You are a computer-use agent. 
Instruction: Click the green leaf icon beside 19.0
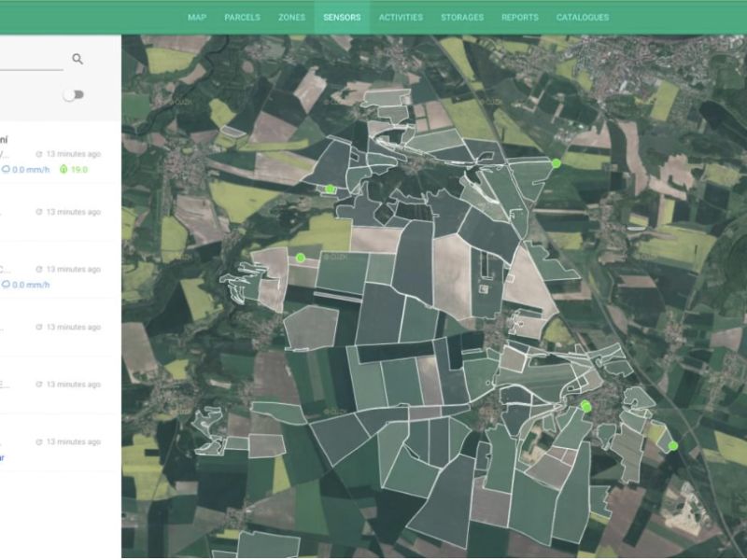[x=63, y=170]
